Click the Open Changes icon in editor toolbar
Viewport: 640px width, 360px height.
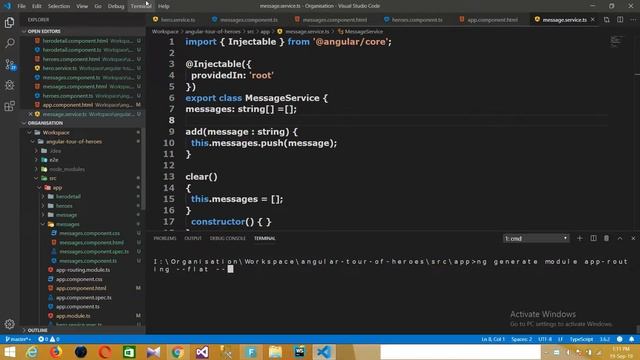[607, 20]
